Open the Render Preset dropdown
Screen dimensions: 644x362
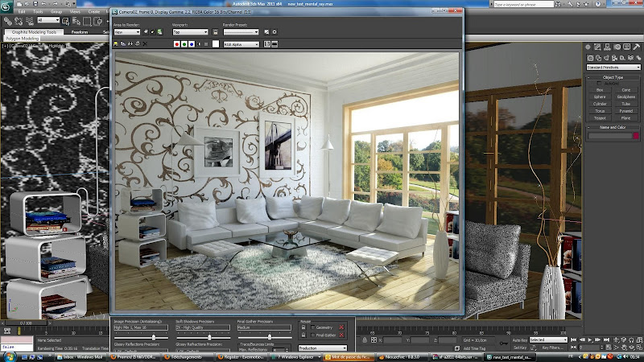pyautogui.click(x=241, y=32)
